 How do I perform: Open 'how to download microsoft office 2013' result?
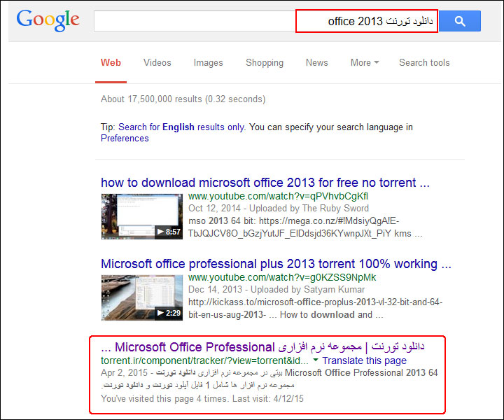click(265, 183)
